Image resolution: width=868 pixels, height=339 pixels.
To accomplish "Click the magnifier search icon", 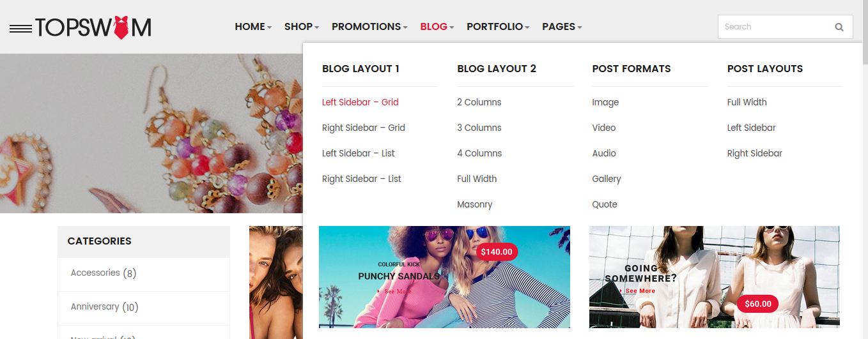I will pyautogui.click(x=839, y=27).
